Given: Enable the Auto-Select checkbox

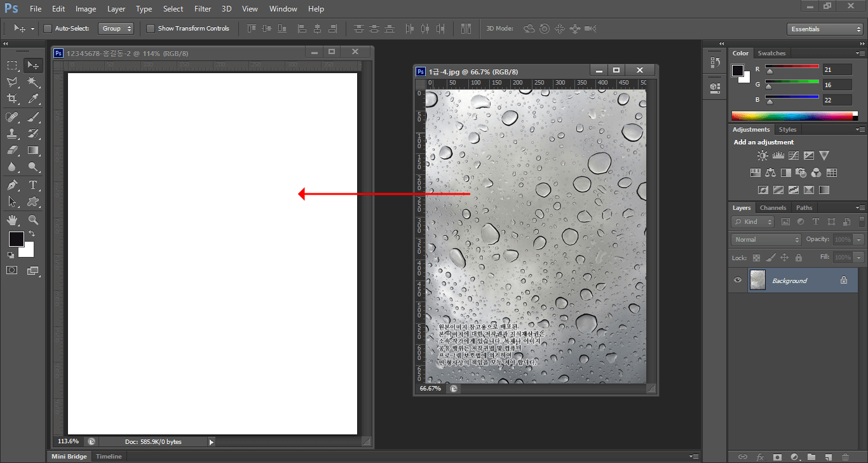Looking at the screenshot, I should [47, 29].
